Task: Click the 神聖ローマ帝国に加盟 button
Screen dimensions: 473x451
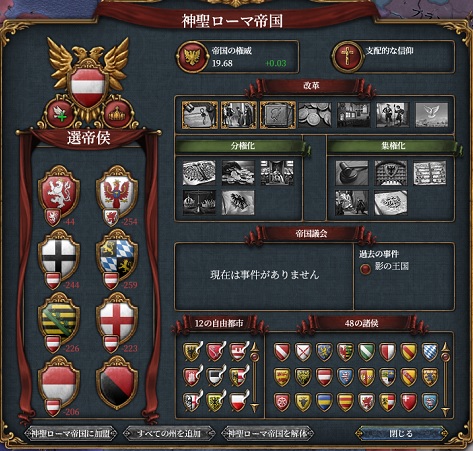Action: 70,433
